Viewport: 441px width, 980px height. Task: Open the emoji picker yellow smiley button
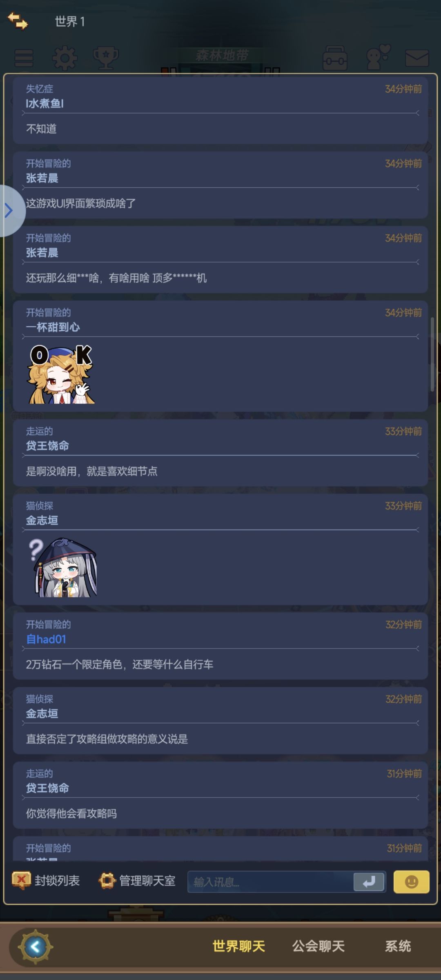click(411, 882)
